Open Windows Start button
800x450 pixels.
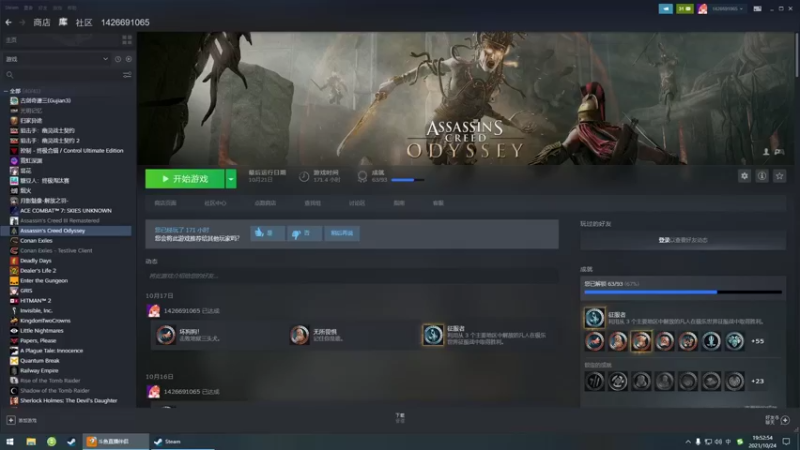tap(10, 441)
